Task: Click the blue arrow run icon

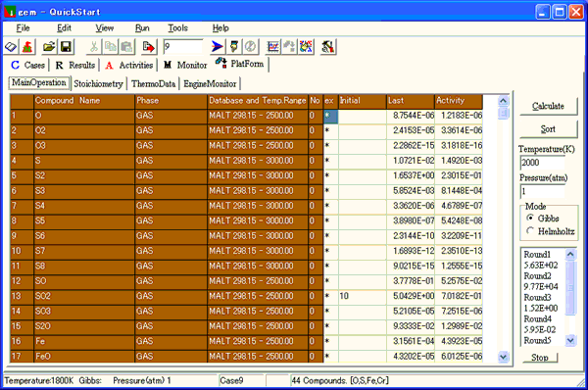Action: (x=217, y=47)
